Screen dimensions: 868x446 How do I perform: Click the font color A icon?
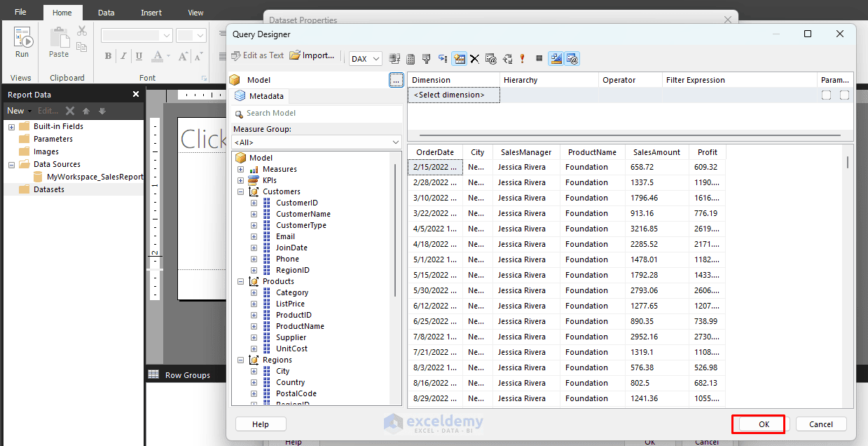(158, 57)
